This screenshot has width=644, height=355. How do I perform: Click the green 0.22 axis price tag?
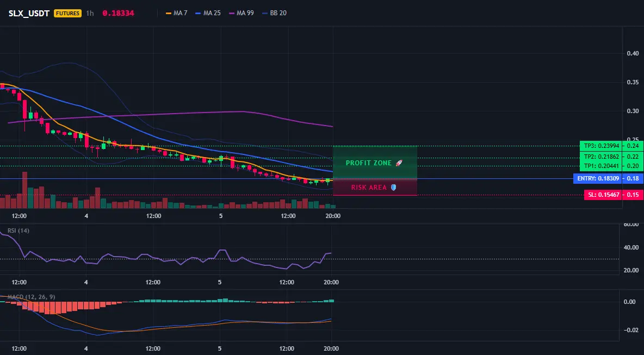click(x=633, y=157)
